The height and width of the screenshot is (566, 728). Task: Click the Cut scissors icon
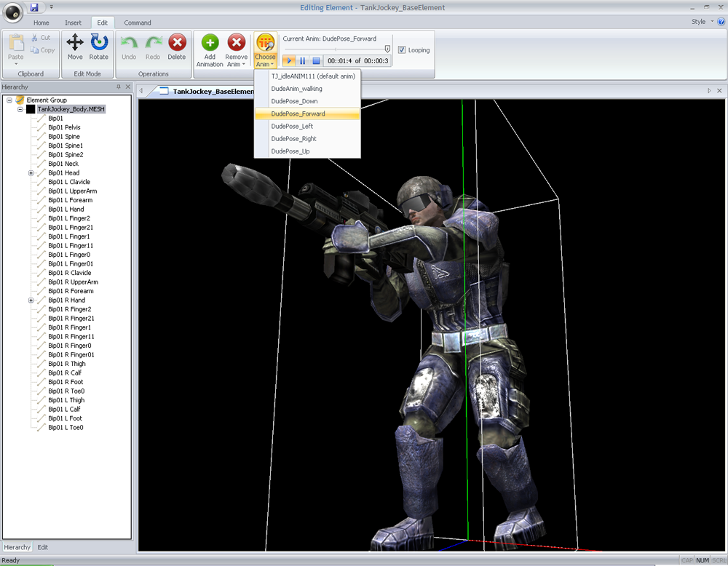pyautogui.click(x=34, y=38)
